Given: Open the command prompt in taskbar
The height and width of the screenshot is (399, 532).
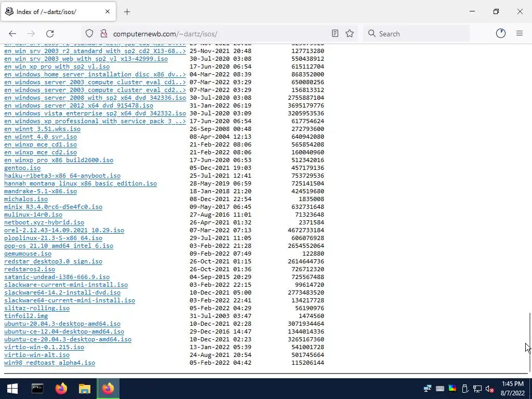Looking at the screenshot, I should [37, 389].
